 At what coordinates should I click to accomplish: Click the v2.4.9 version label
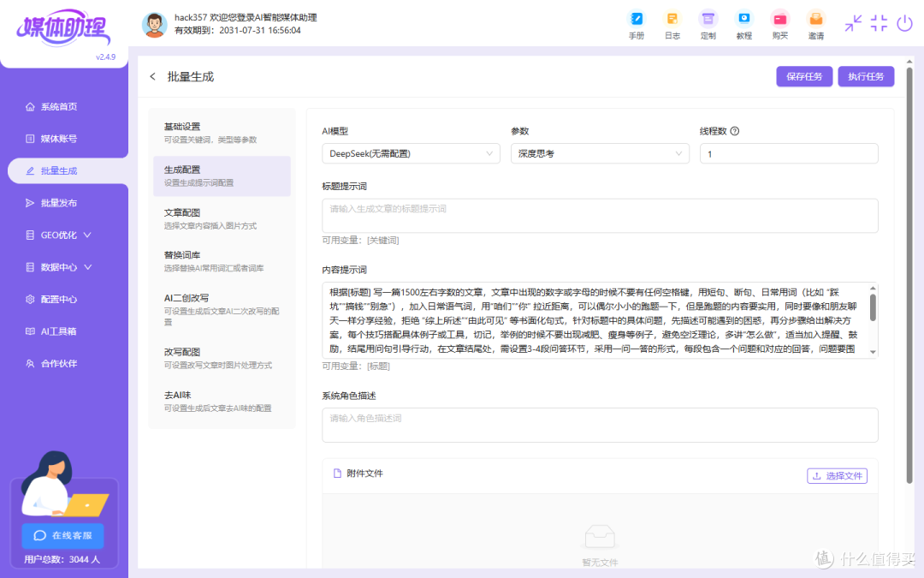(x=105, y=57)
